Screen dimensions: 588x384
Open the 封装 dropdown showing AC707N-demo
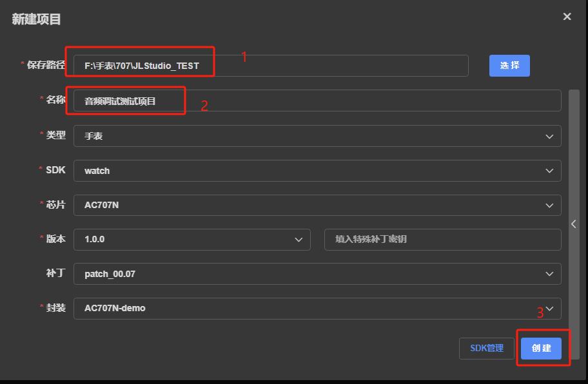(x=317, y=309)
